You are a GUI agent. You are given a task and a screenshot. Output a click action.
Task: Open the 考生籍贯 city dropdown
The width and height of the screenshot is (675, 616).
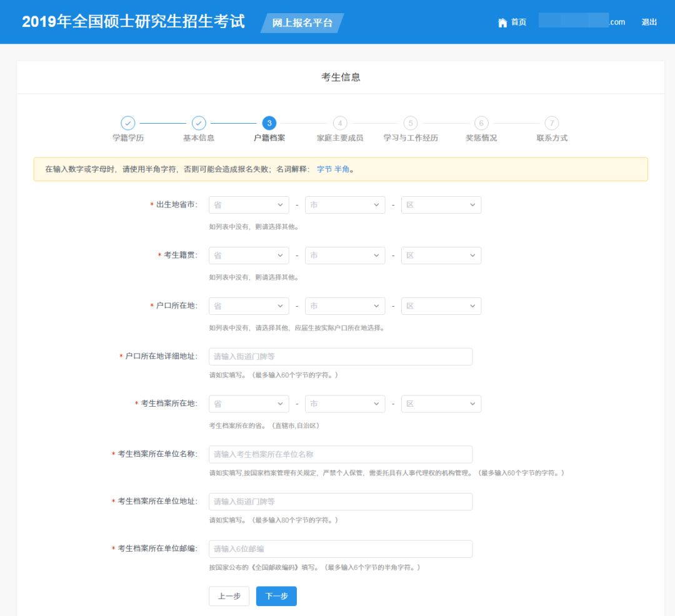coord(345,256)
